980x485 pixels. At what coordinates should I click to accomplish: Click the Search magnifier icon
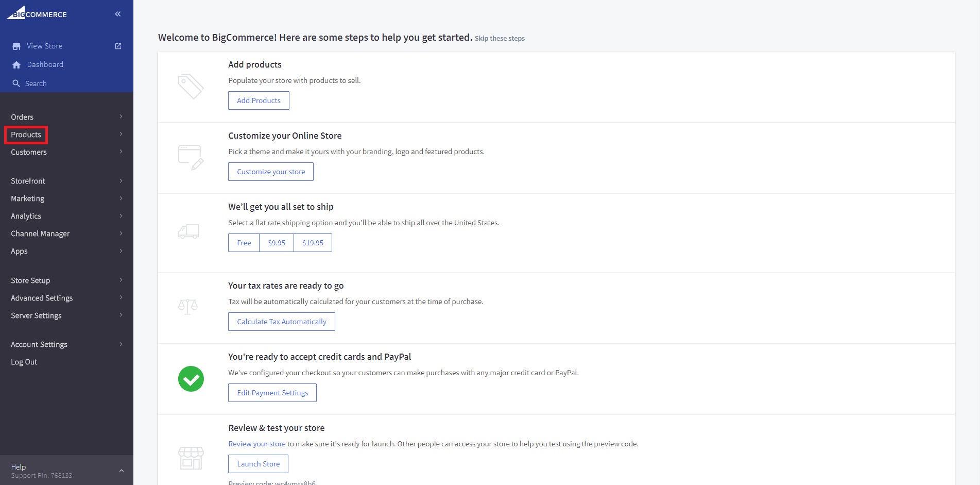pyautogui.click(x=16, y=83)
